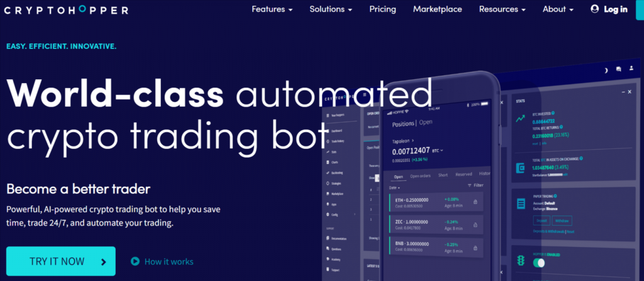Minimize the Stats panel with dash icon
Image resolution: width=644 pixels, height=281 pixels.
click(623, 92)
